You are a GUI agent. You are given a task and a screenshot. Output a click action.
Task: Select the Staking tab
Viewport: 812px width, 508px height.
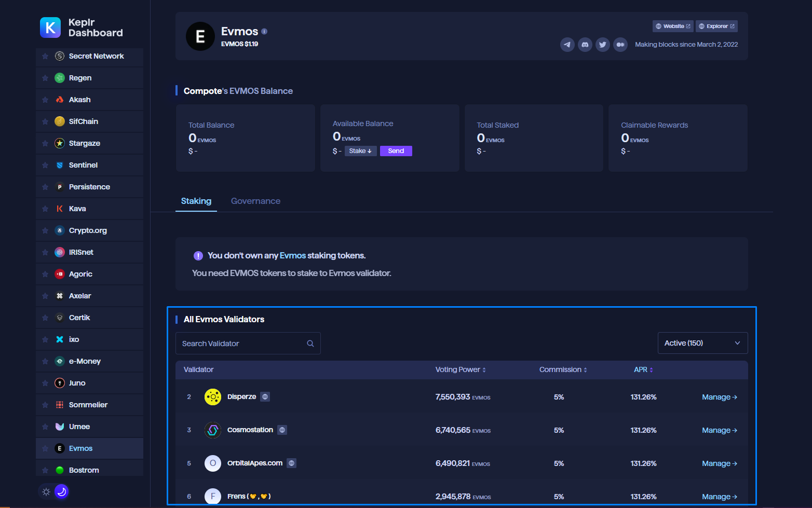tap(196, 201)
